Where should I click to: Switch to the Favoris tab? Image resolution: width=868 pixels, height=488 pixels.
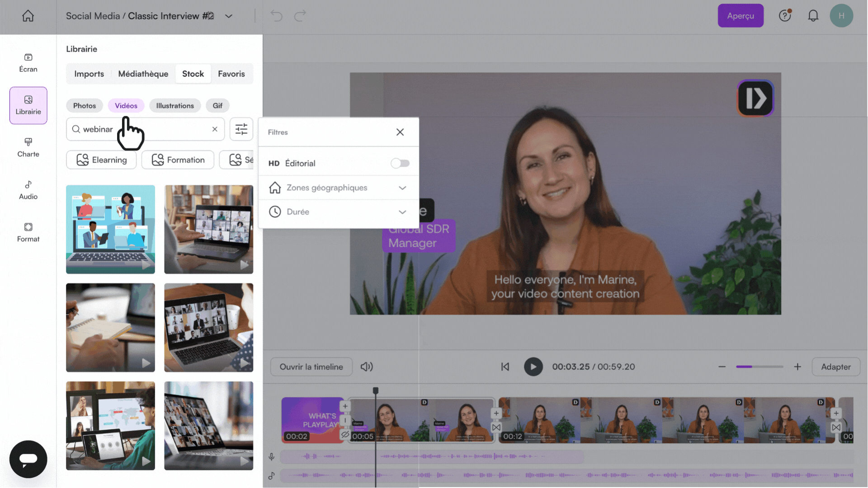click(231, 74)
